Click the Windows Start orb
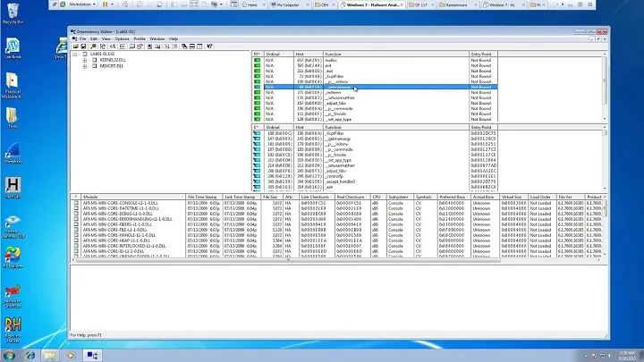Image resolution: width=644 pixels, height=362 pixels. 11,354
